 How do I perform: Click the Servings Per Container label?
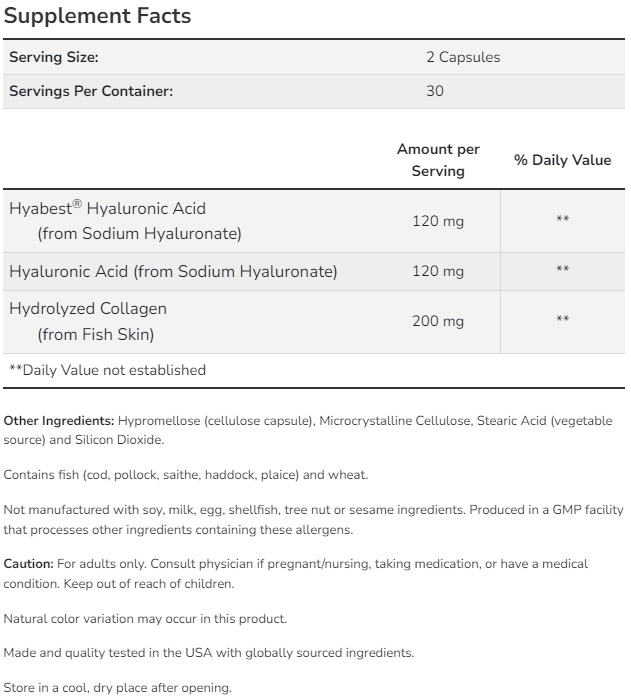[x=91, y=91]
